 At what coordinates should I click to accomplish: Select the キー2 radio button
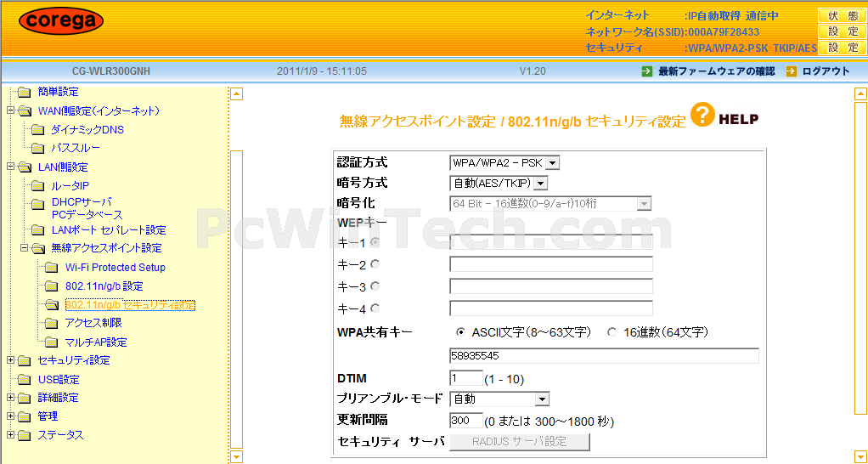[375, 264]
